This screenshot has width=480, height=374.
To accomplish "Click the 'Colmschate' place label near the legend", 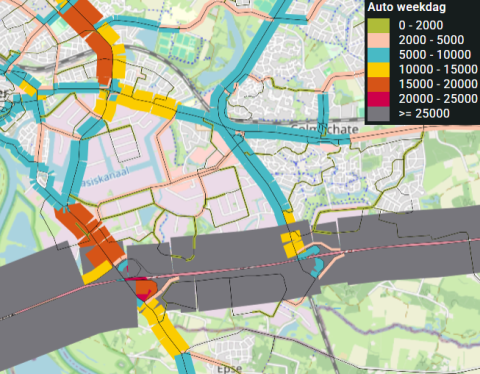I will coord(325,129).
